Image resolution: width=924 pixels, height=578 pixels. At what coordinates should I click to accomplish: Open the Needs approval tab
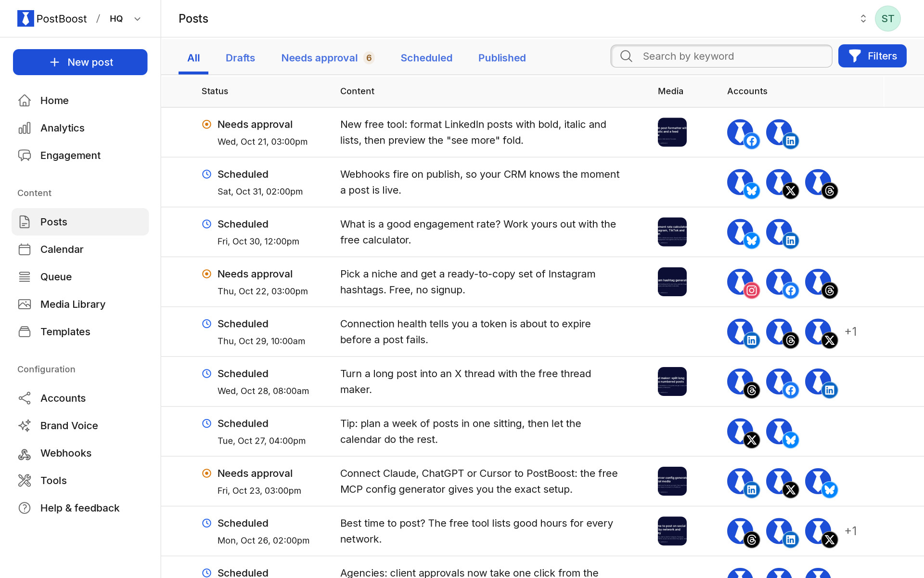tap(327, 58)
